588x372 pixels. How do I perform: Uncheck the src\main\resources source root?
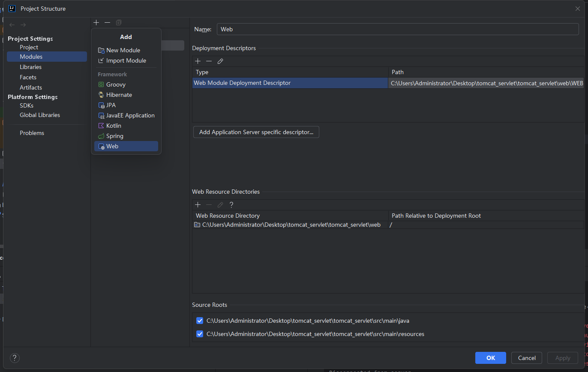[x=200, y=334]
